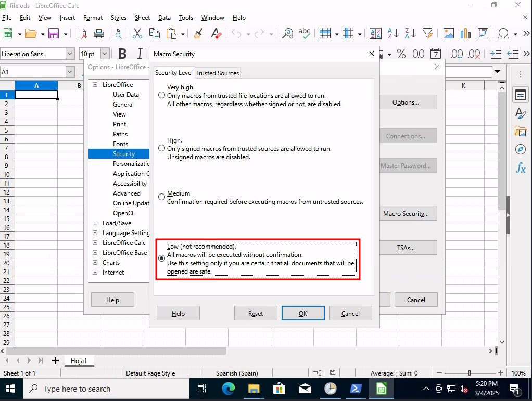Expand the LibreOffice Calc tree node

tap(95, 242)
